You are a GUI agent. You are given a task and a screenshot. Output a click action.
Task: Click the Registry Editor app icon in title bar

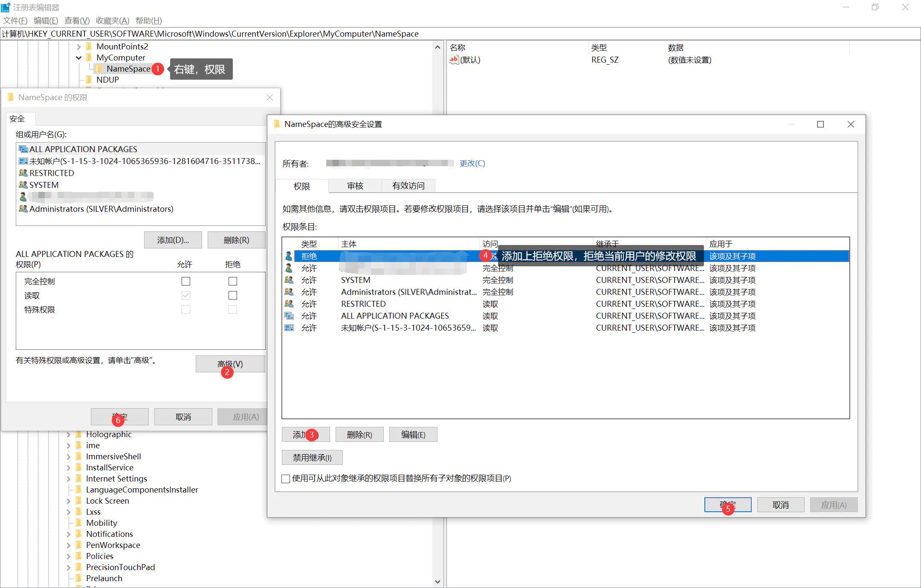(x=6, y=7)
